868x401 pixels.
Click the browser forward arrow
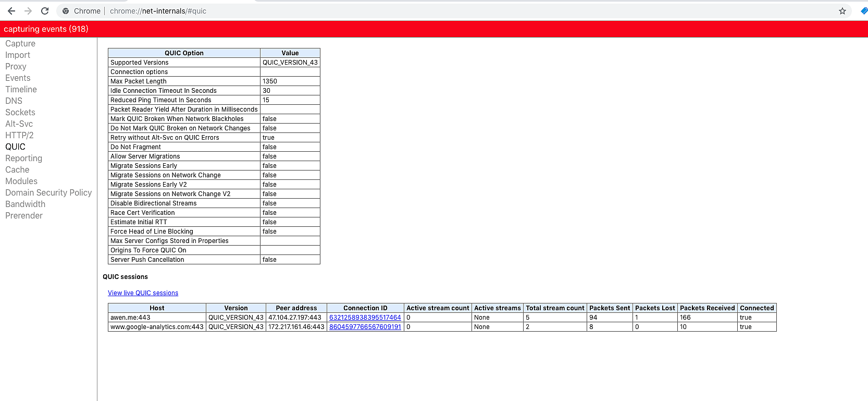28,11
